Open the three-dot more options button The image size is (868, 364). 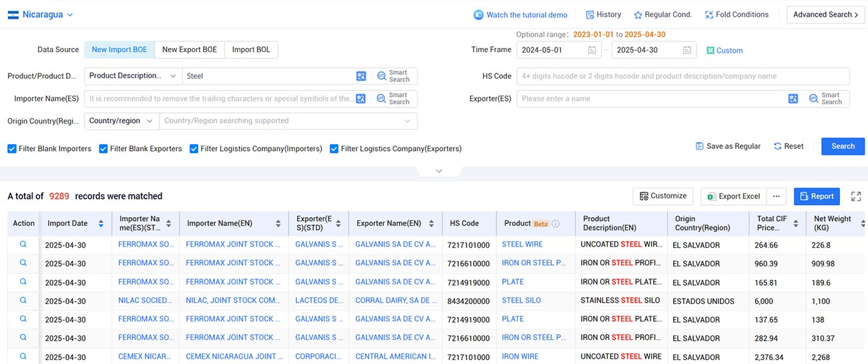776,196
